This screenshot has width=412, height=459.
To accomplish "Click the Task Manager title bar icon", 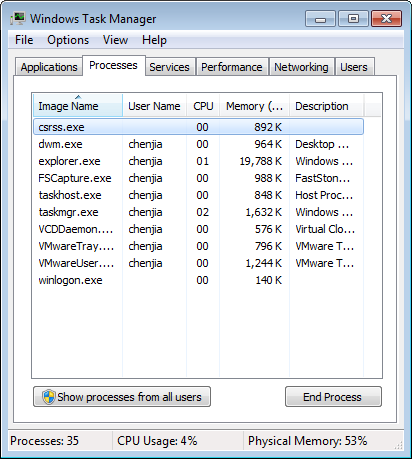I will pos(18,18).
